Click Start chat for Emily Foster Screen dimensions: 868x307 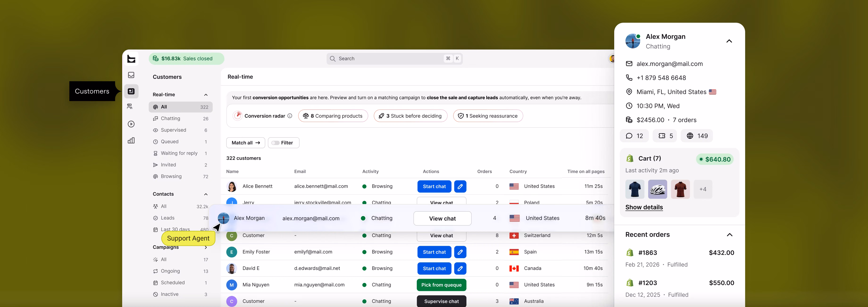[434, 252]
